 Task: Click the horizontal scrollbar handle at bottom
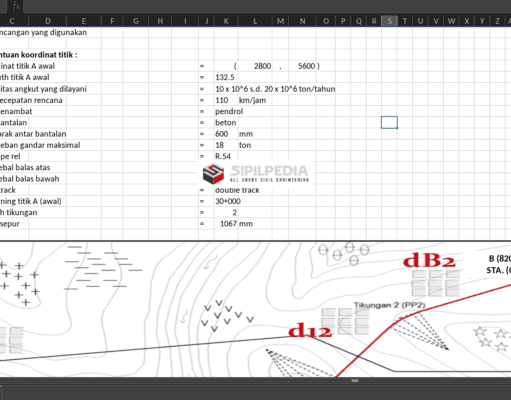pyautogui.click(x=355, y=380)
